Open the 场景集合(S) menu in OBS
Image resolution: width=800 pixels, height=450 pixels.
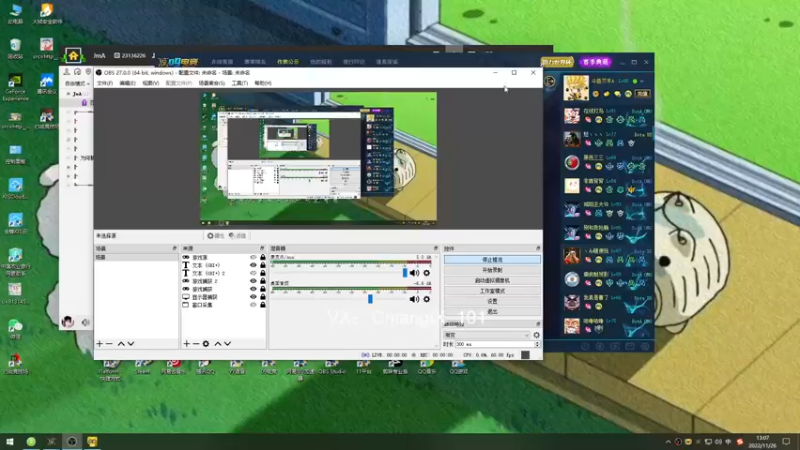click(x=211, y=83)
